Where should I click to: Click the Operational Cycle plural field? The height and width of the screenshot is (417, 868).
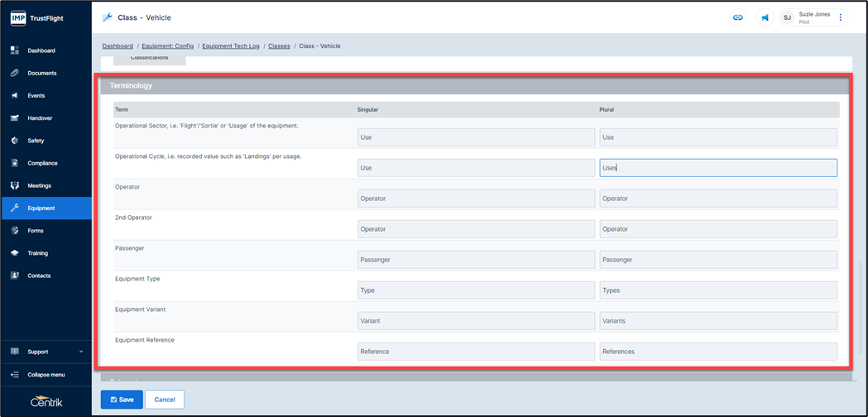[717, 168]
